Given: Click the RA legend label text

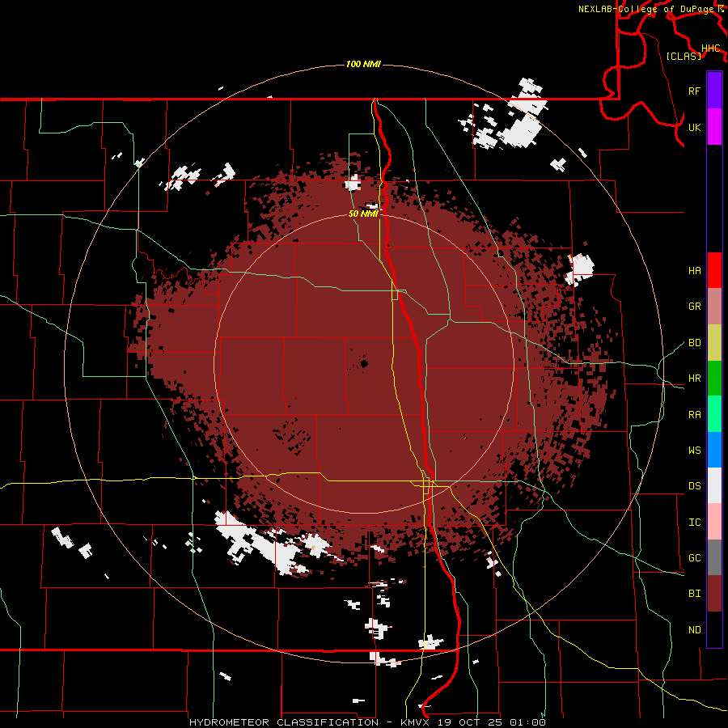Looking at the screenshot, I should [694, 415].
